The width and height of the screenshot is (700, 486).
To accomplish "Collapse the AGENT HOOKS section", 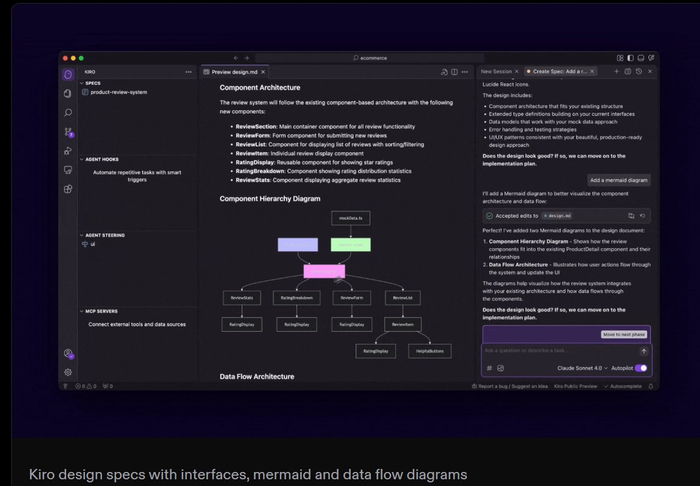I will (x=99, y=159).
